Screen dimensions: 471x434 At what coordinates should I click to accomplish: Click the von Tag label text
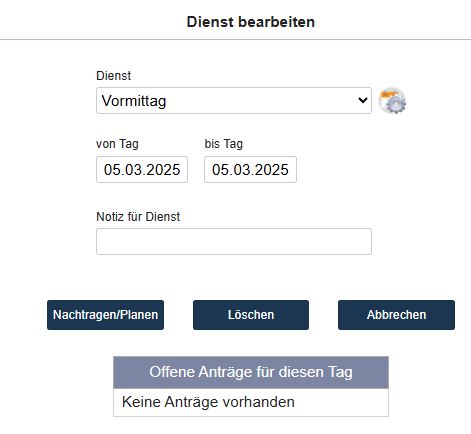point(117,144)
